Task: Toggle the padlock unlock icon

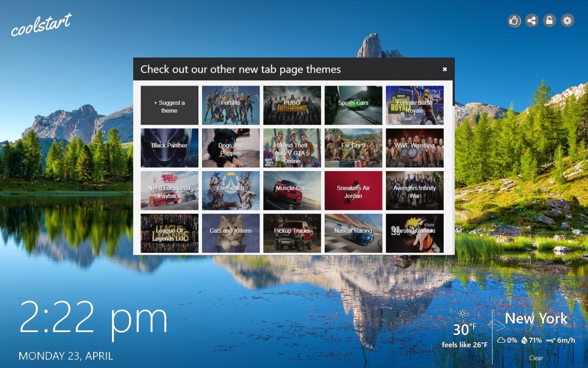Action: click(550, 20)
